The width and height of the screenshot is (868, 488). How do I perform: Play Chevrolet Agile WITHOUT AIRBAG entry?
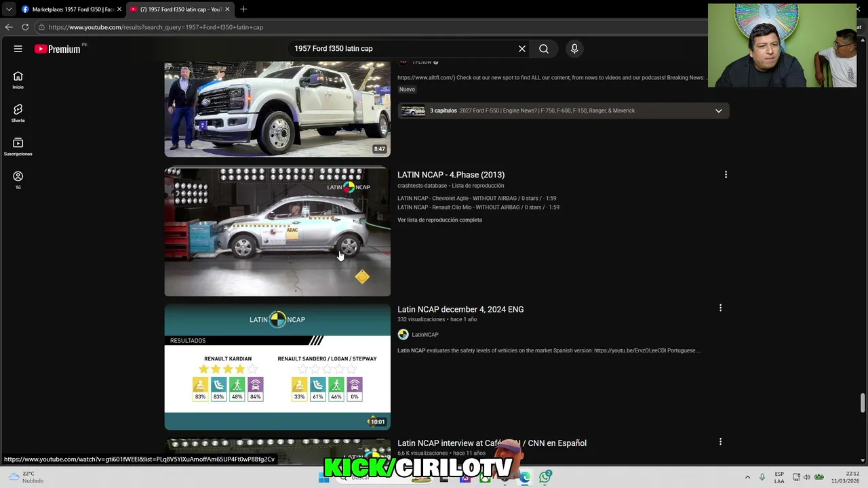click(x=477, y=199)
